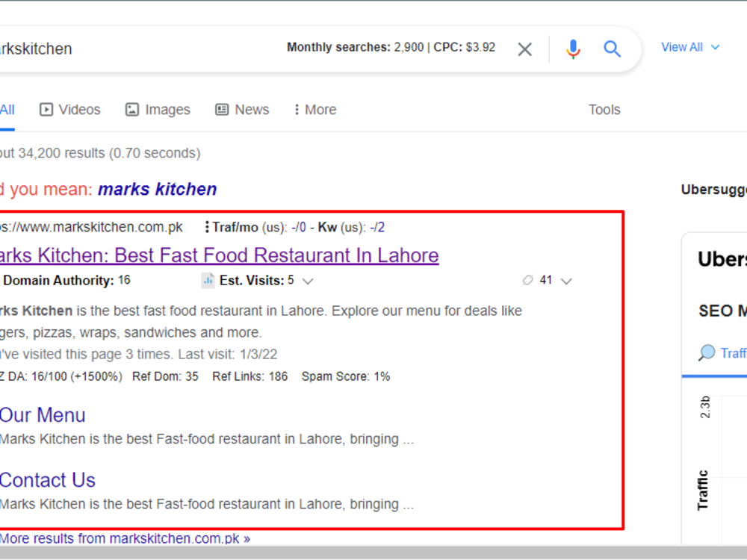
Task: Click the Videos tab play icon
Action: [x=46, y=110]
